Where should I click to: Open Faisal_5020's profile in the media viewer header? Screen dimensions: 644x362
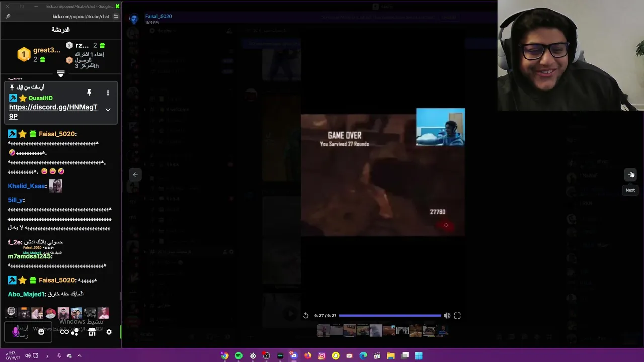(x=158, y=16)
